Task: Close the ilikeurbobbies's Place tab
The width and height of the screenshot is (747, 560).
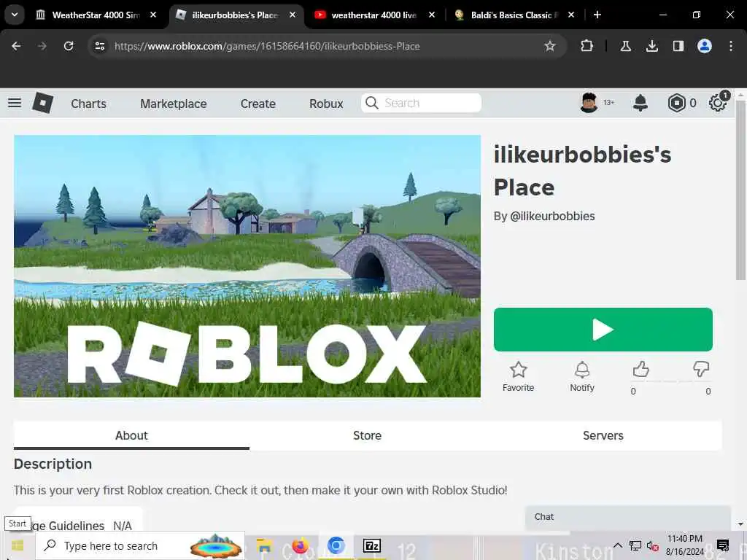Action: click(293, 15)
